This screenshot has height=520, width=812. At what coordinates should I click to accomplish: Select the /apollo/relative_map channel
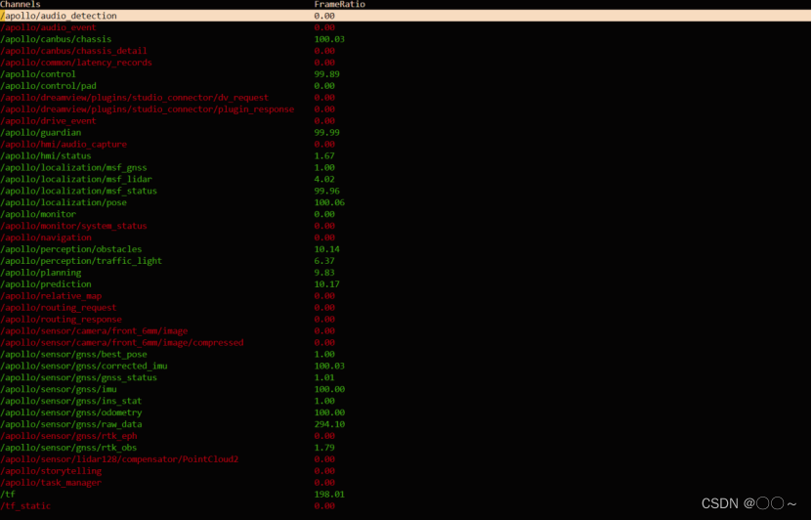(51, 296)
